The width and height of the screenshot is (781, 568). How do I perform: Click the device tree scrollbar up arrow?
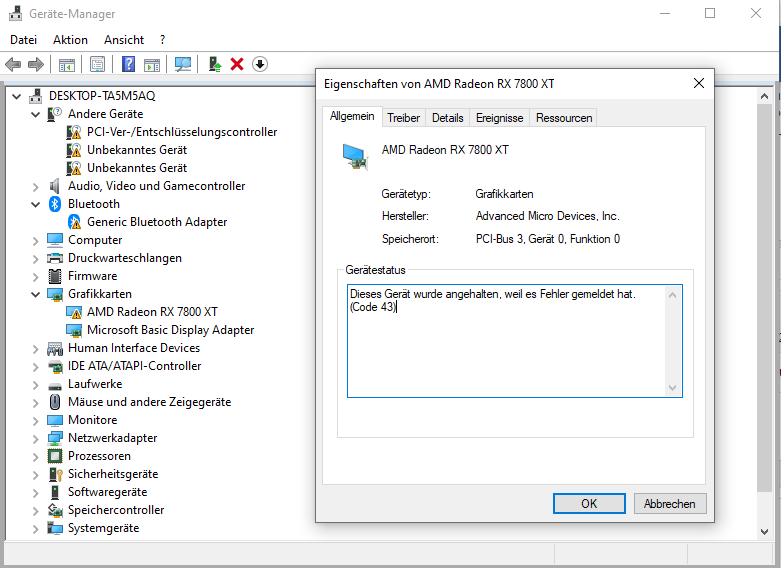[765, 96]
